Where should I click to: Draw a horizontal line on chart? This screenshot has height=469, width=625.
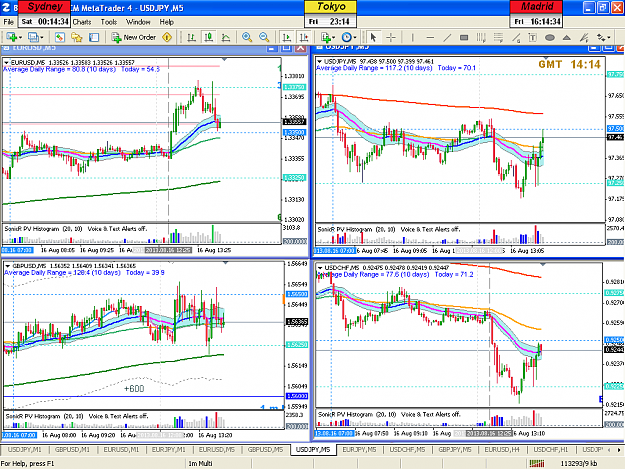(430, 37)
